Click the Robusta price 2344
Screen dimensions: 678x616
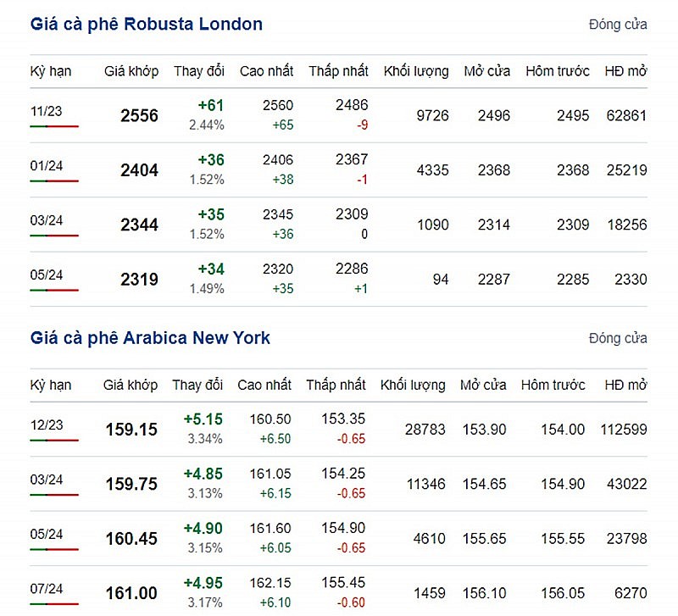click(139, 225)
